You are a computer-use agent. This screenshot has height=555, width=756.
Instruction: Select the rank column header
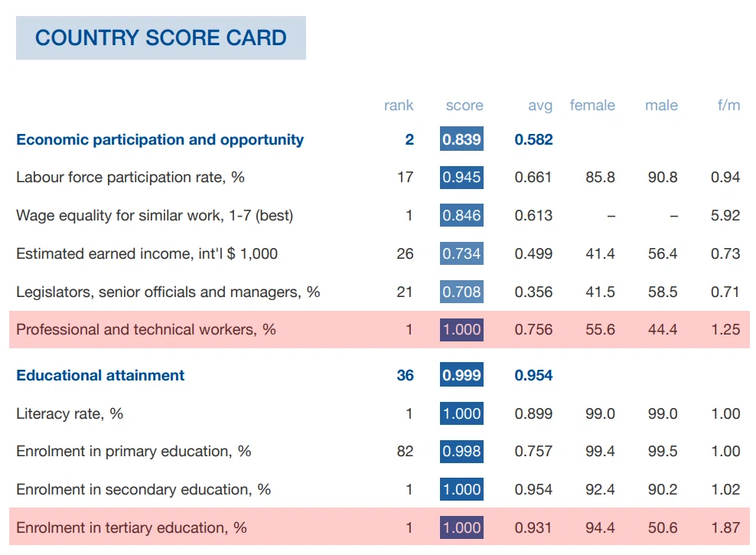[399, 105]
